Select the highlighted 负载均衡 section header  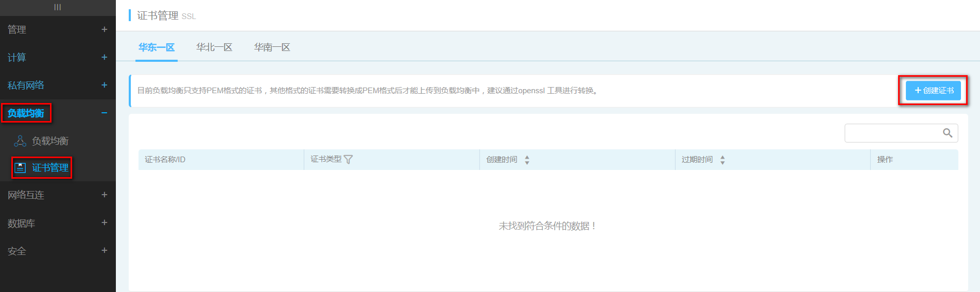click(x=26, y=113)
